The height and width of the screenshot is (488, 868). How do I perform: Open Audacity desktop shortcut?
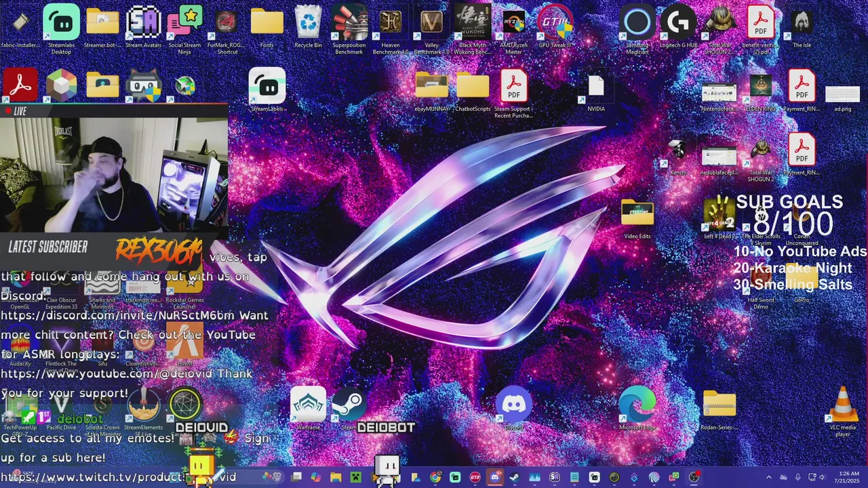tap(20, 347)
